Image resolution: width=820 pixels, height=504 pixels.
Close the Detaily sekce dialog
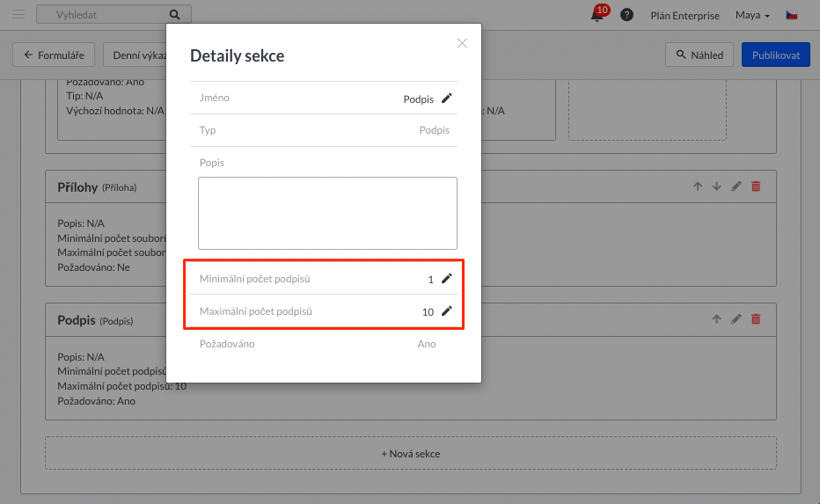coord(462,43)
